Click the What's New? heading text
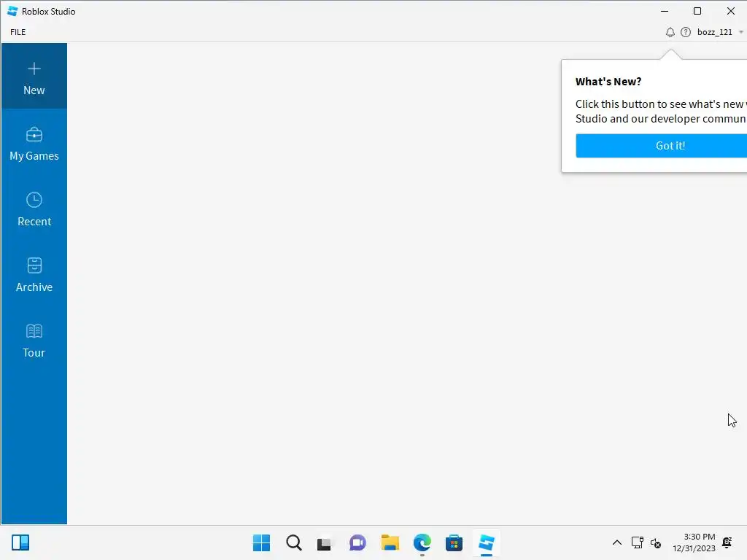747x560 pixels. (608, 82)
